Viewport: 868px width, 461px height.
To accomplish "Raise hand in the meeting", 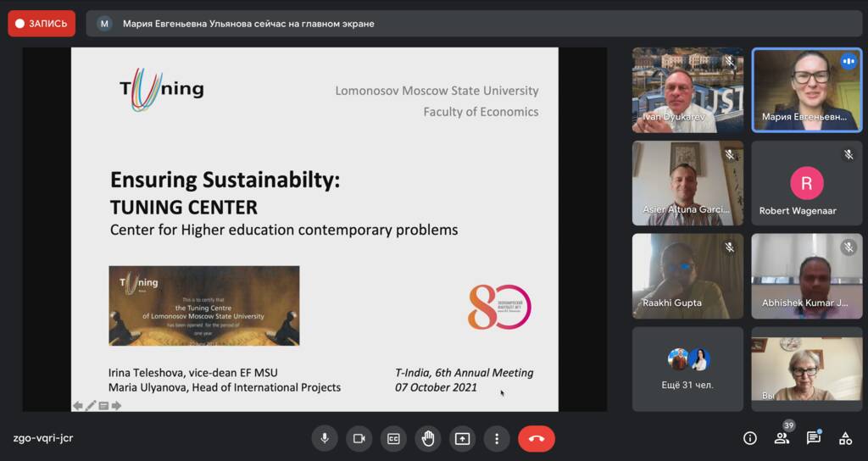I will pyautogui.click(x=428, y=439).
